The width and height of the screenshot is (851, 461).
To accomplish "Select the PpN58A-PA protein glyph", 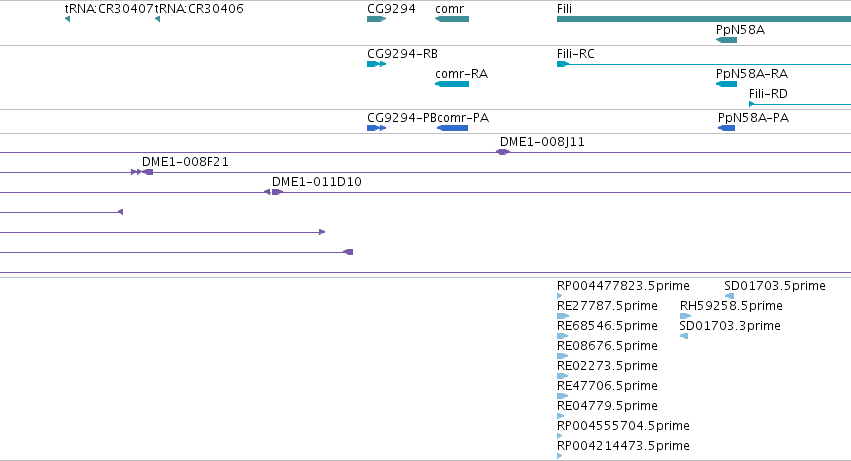I will click(x=727, y=128).
